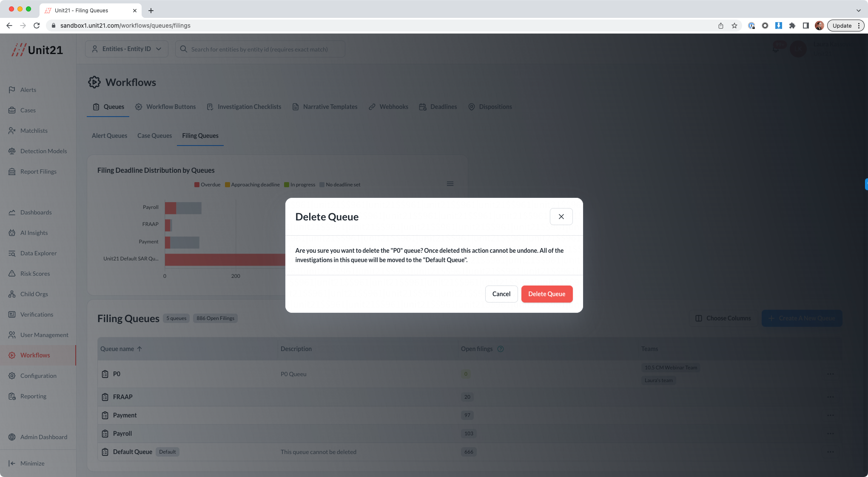Toggle Overdue legend swatch in chart
The height and width of the screenshot is (477, 868).
click(x=197, y=185)
